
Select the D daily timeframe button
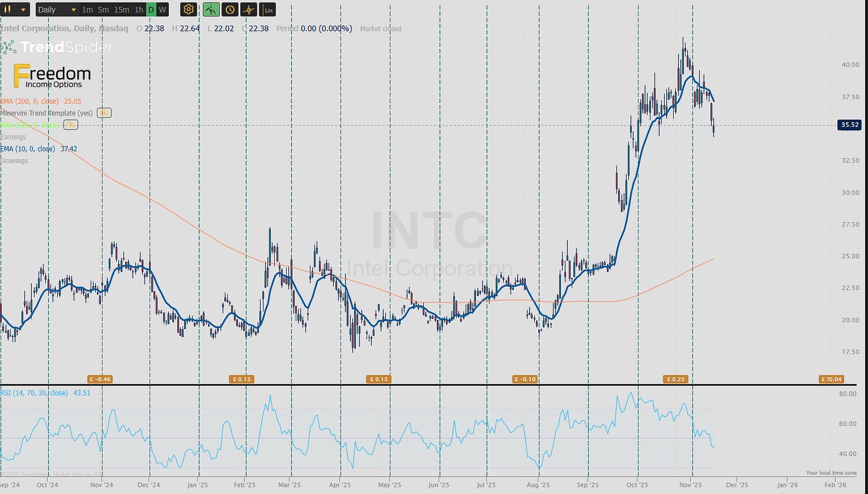[151, 10]
